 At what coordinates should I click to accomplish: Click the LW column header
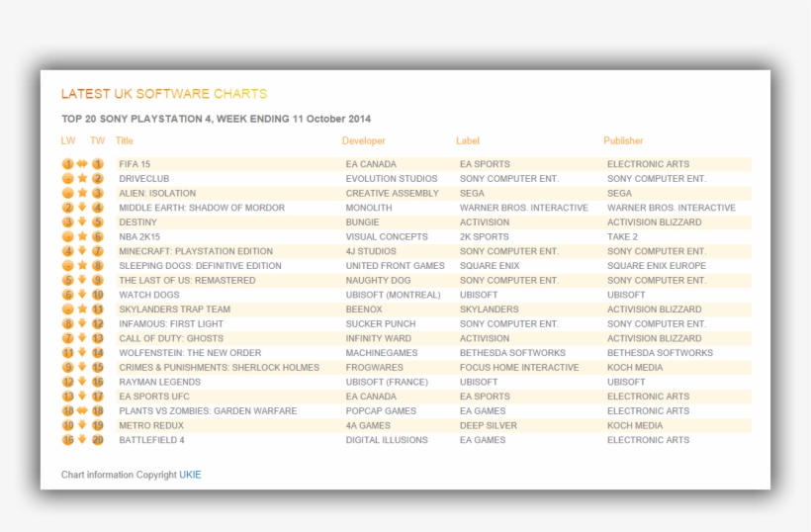point(68,140)
